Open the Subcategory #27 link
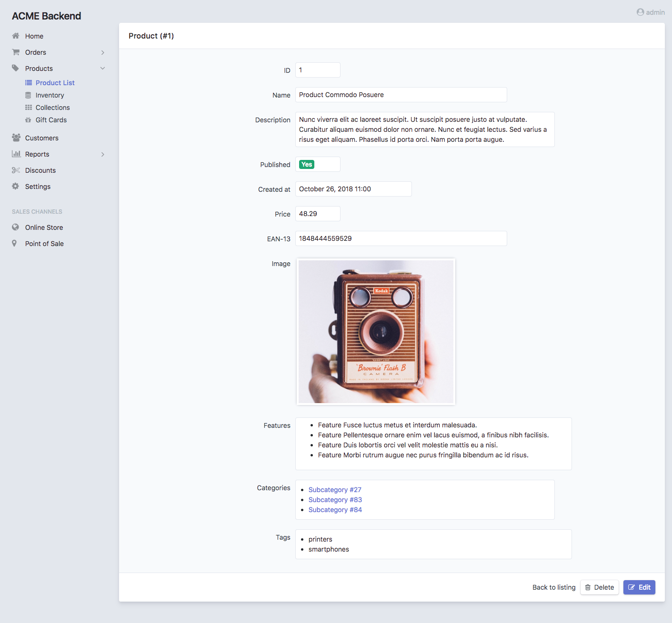The image size is (672, 623). point(335,490)
